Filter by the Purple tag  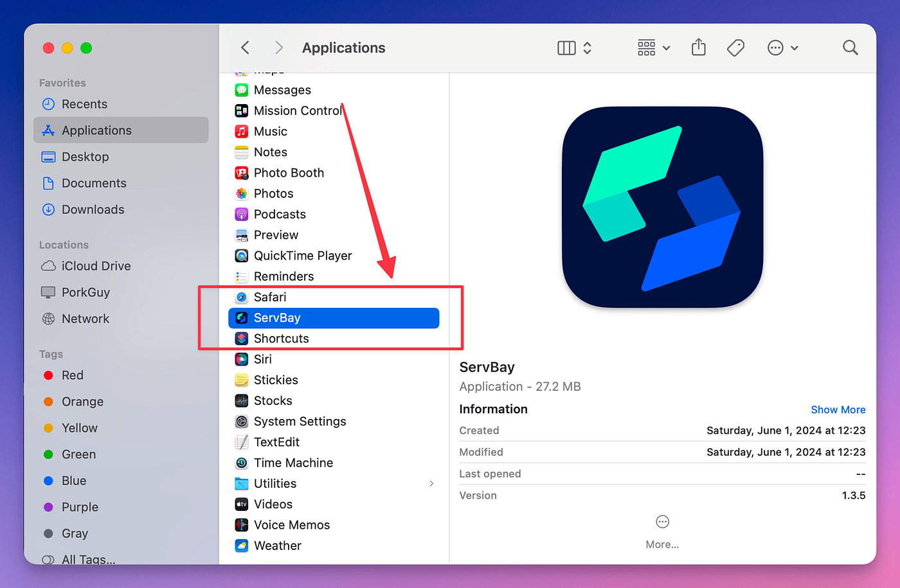tap(121, 507)
